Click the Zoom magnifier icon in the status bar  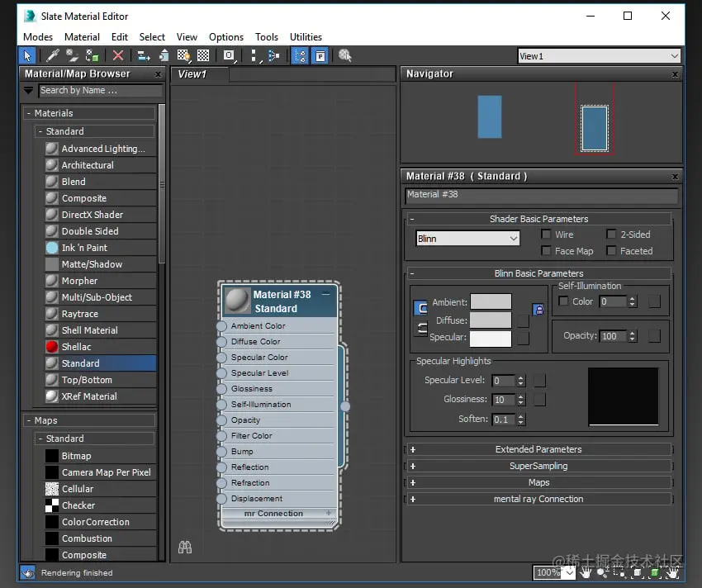(601, 572)
